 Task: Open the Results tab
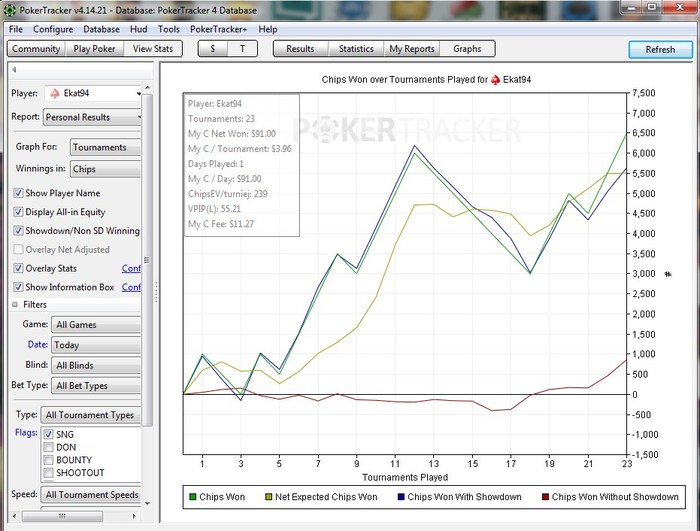300,49
